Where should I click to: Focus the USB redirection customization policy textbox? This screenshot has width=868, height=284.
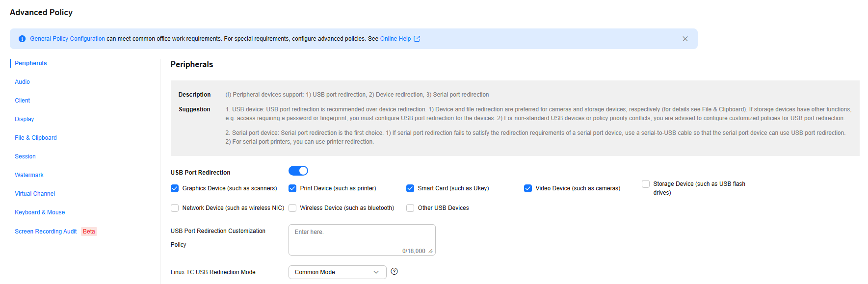(x=362, y=240)
